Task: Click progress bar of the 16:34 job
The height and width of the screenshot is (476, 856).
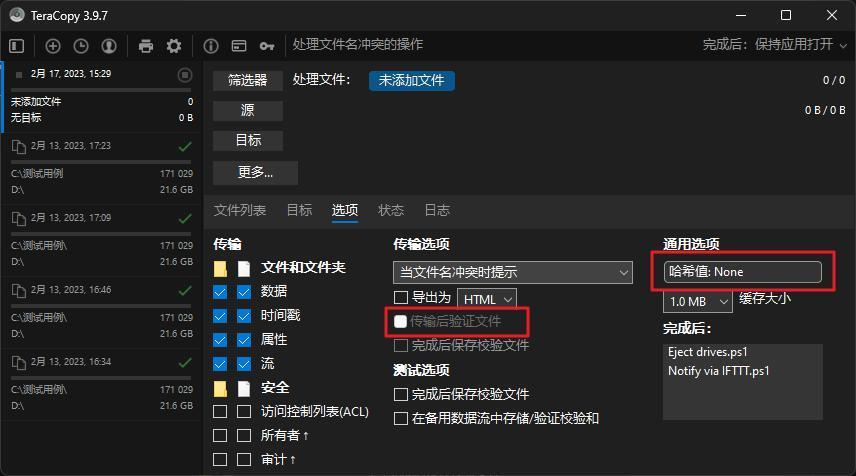Action: tap(101, 378)
